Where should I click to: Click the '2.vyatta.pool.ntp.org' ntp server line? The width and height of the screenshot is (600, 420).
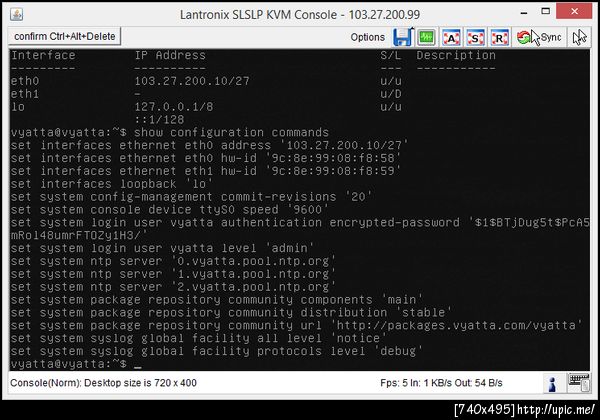pyautogui.click(x=173, y=287)
